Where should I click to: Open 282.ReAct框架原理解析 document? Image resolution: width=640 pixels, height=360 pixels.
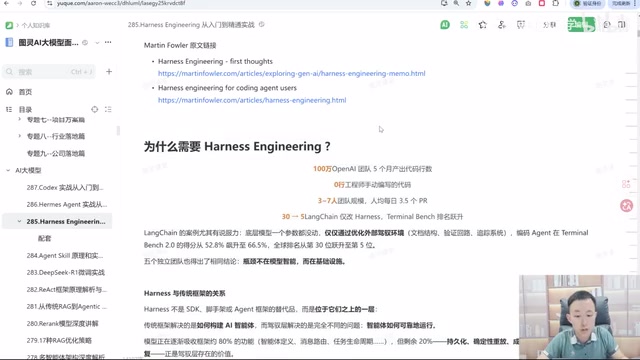pos(67,289)
